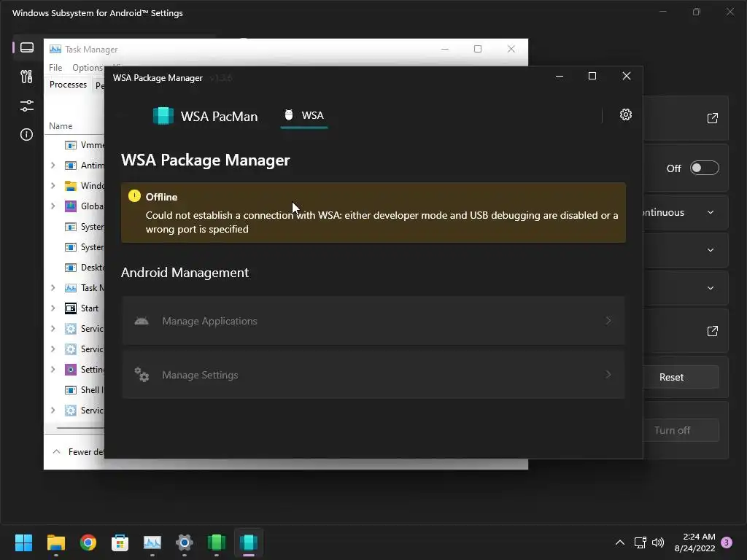Screen dimensions: 747x560
Task: Expand the Start process row in Task Manager
Action: (53, 308)
